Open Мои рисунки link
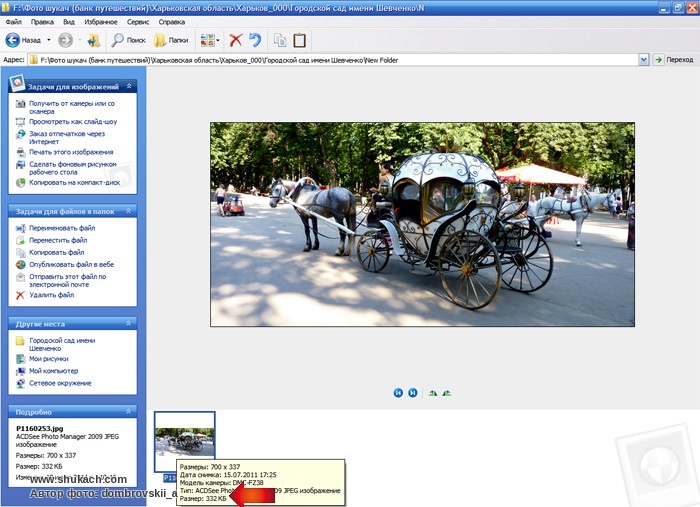The image size is (700, 507). coord(49,359)
